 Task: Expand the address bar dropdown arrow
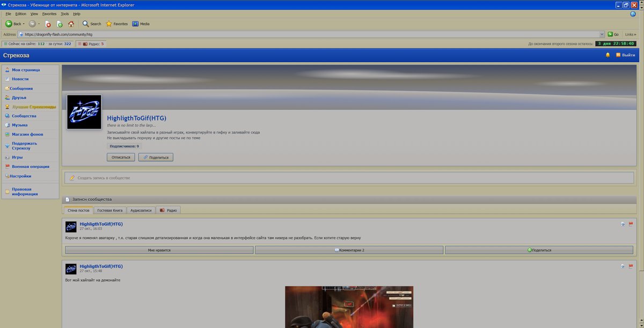coord(602,34)
